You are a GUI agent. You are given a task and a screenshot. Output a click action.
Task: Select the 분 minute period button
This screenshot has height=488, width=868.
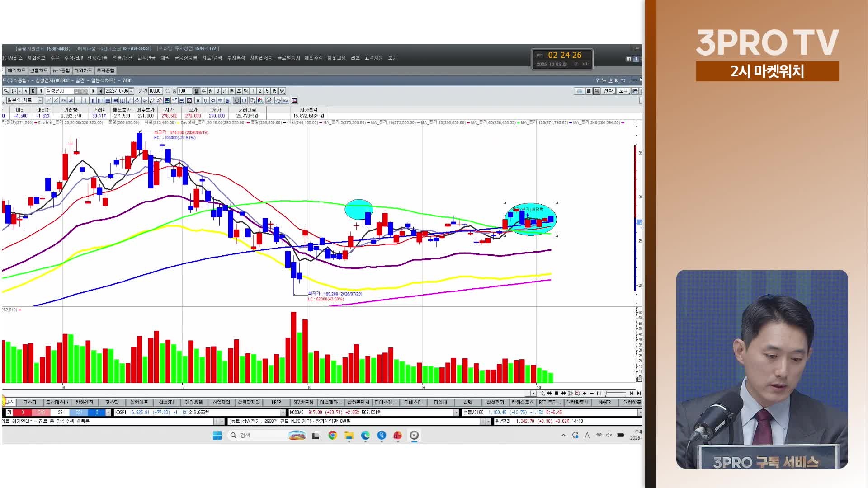(x=232, y=91)
